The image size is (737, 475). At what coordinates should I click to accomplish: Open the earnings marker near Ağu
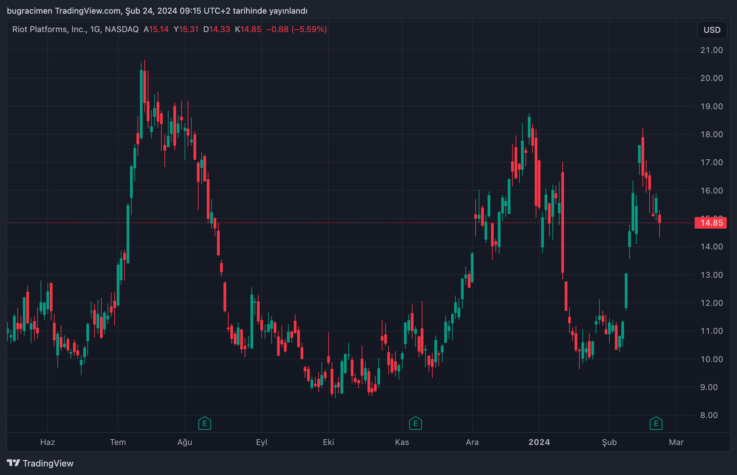tap(204, 423)
